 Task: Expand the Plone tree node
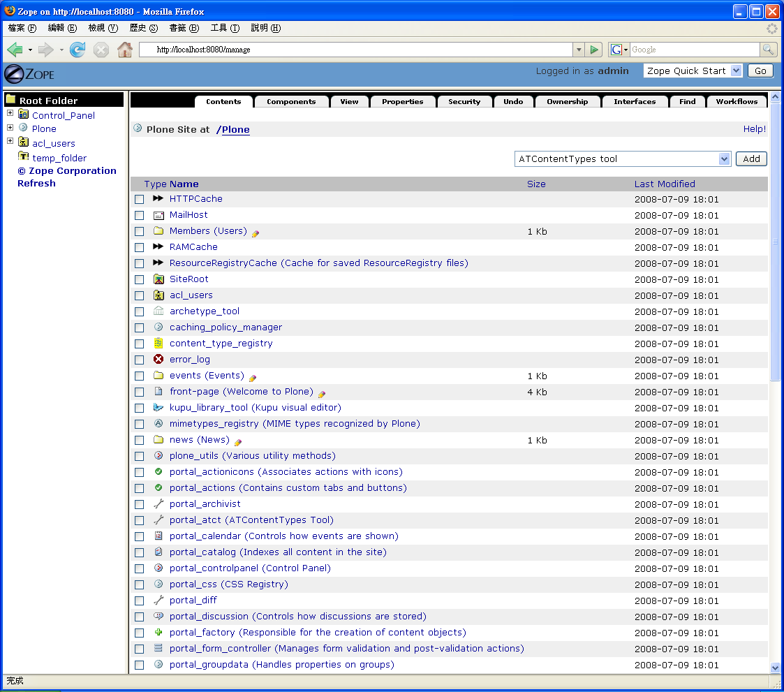point(10,127)
